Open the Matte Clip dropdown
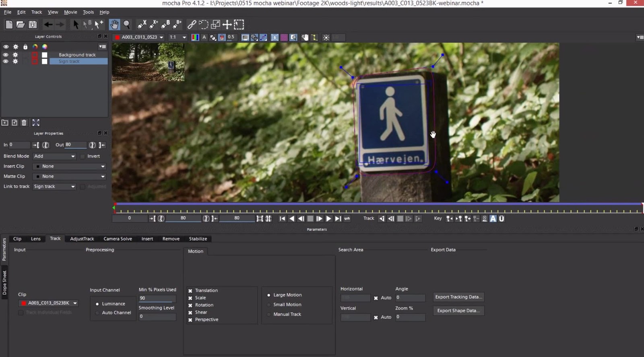 click(x=70, y=176)
